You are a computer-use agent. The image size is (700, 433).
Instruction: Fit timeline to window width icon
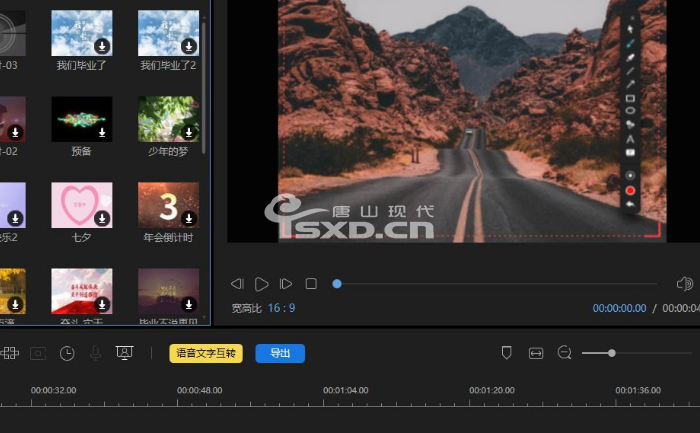(x=536, y=354)
